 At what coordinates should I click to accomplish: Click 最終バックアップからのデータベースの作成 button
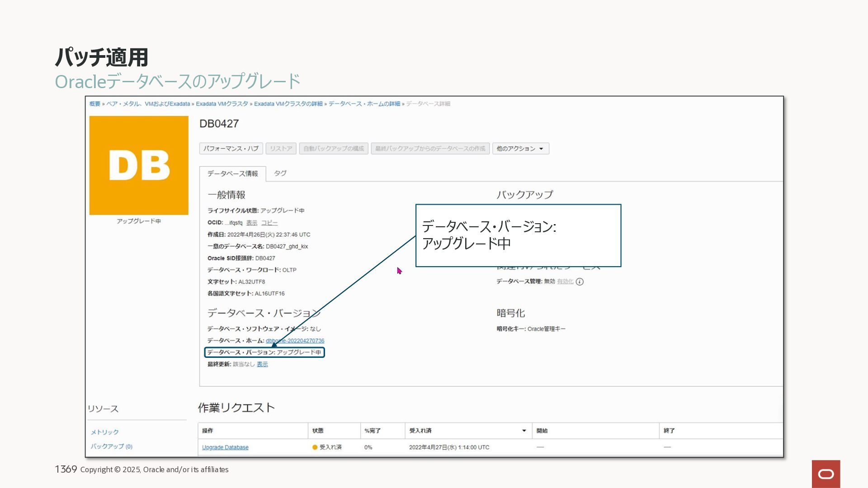coord(430,149)
